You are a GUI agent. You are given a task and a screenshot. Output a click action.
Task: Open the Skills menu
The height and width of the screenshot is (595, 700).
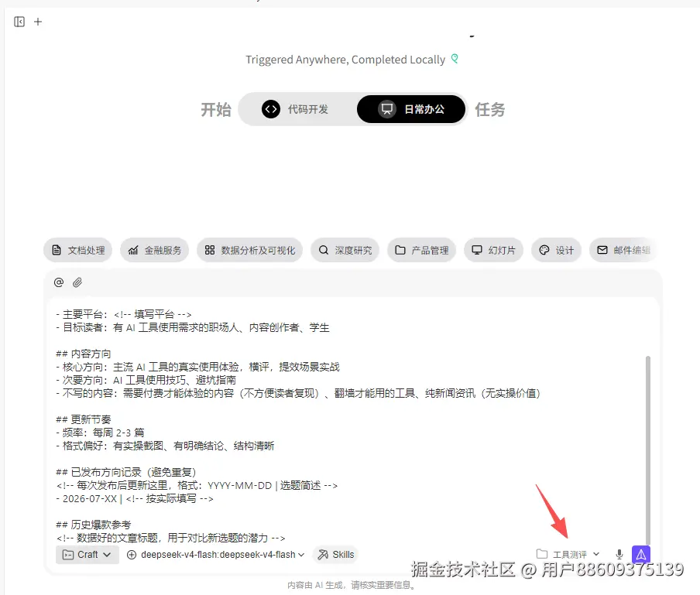(336, 555)
